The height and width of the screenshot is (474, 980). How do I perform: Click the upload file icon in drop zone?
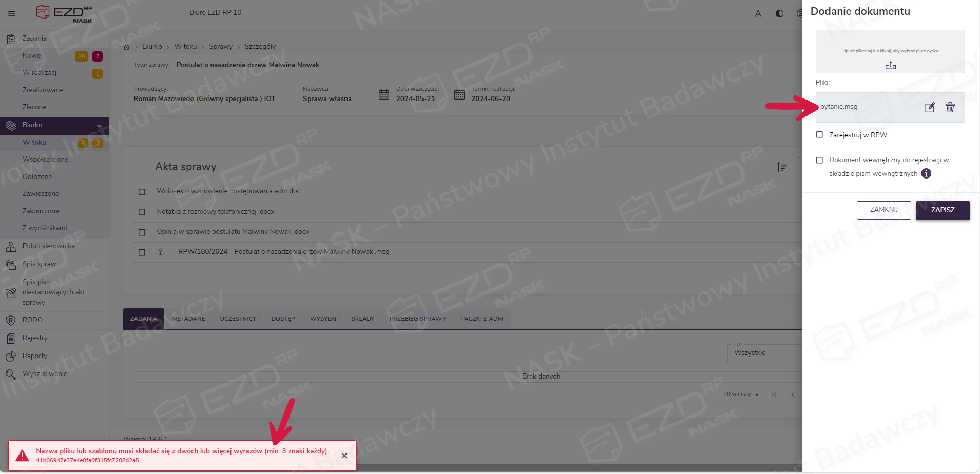[x=890, y=65]
